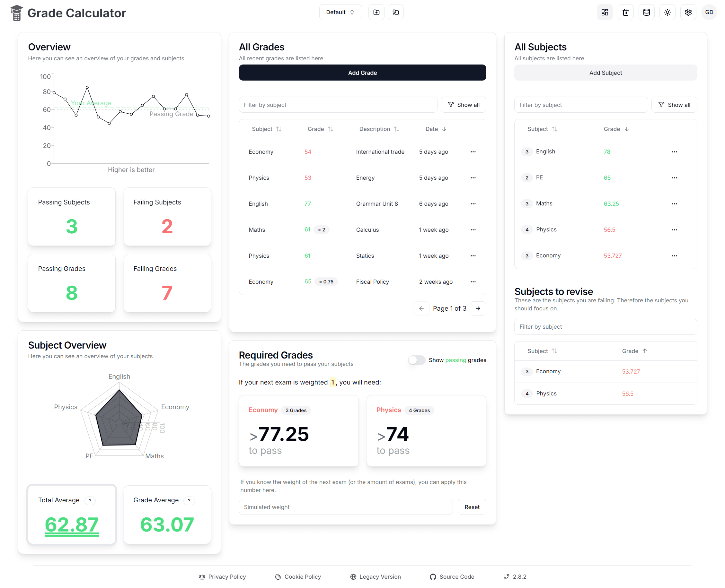Image resolution: width=725 pixels, height=588 pixels.
Task: Click the trash icon to clear data
Action: [625, 12]
